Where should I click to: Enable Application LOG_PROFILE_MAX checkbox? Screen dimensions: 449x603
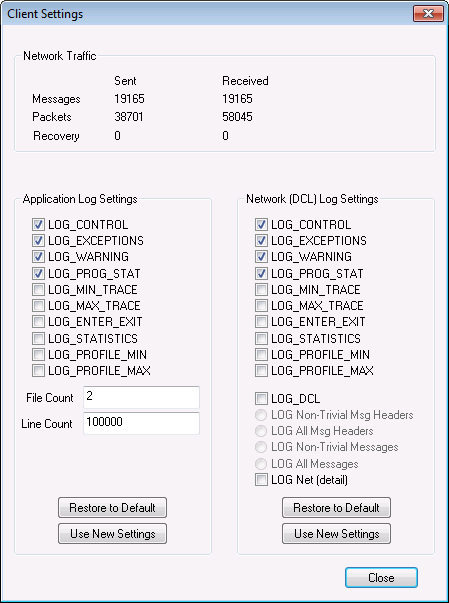38,371
